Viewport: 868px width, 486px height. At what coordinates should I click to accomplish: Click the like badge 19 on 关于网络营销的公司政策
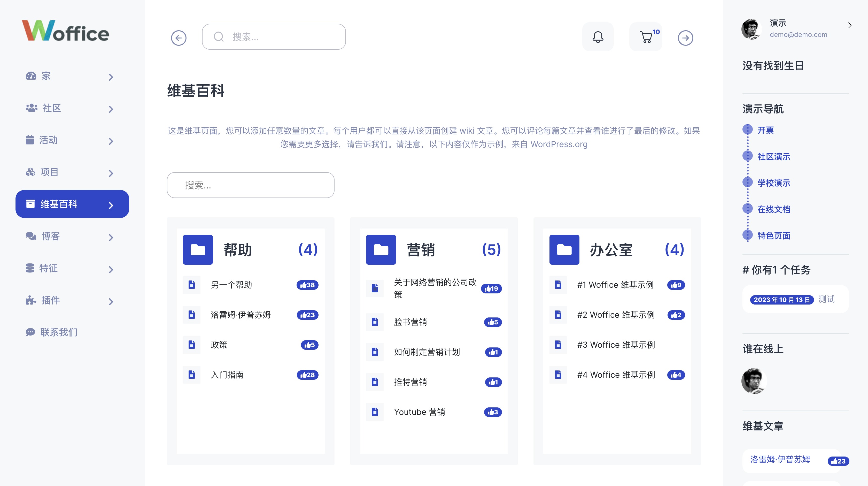tap(491, 288)
